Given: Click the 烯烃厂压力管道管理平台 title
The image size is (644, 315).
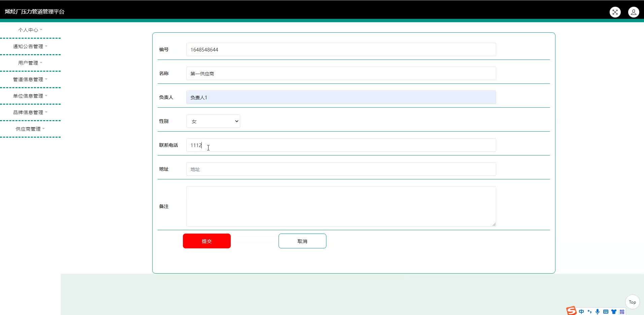Looking at the screenshot, I should [35, 12].
